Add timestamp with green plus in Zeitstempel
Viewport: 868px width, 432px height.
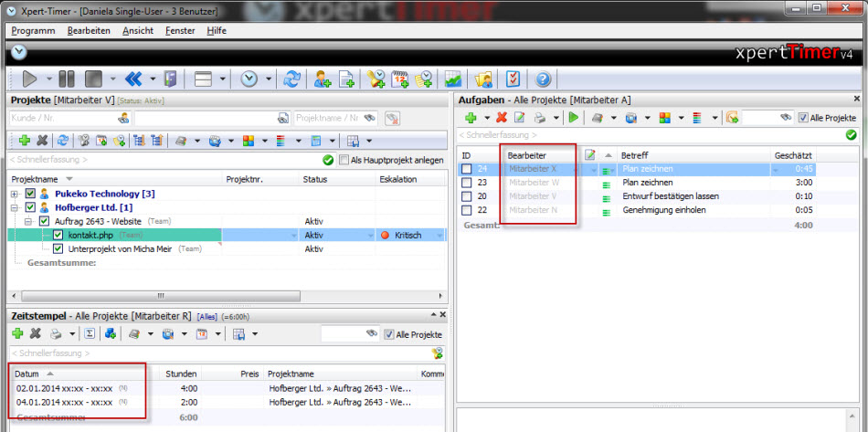click(x=17, y=333)
